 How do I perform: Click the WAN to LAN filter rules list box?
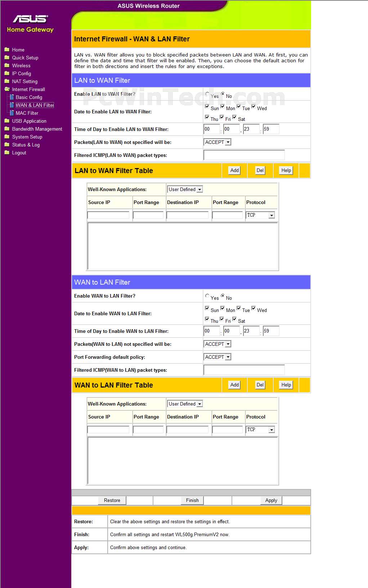(183, 461)
